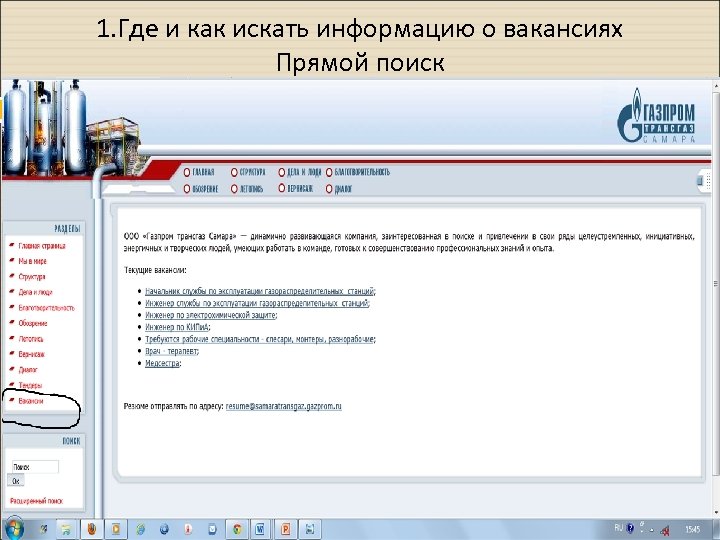Image resolution: width=720 pixels, height=540 pixels.
Task: Open Вакансии in the Разделы sidebar
Action: pyautogui.click(x=31, y=401)
